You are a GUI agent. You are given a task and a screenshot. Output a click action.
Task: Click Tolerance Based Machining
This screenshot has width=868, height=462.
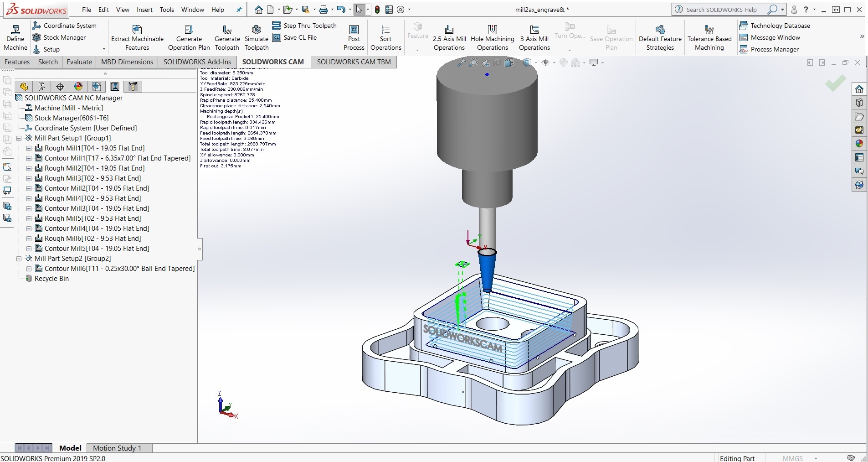(709, 37)
